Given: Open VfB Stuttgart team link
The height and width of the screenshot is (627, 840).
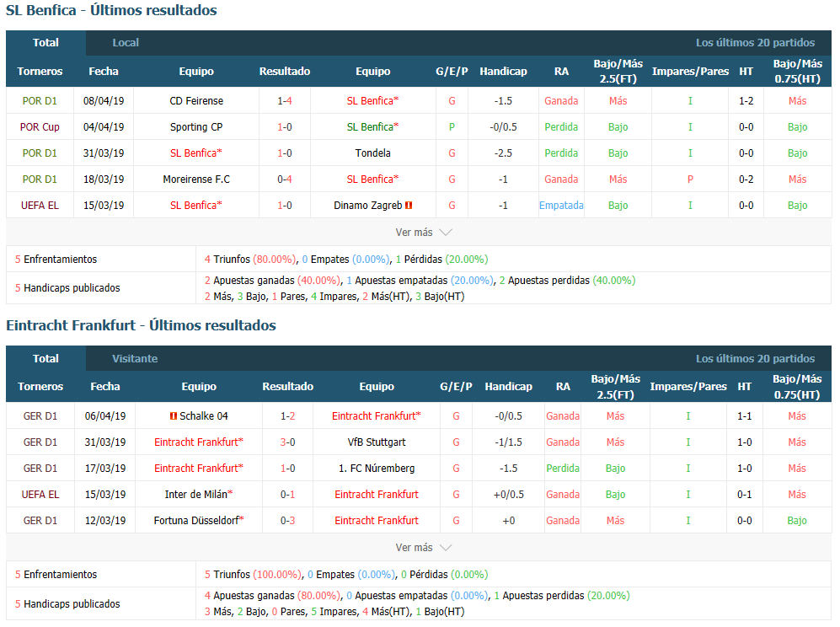Looking at the screenshot, I should pyautogui.click(x=377, y=442).
